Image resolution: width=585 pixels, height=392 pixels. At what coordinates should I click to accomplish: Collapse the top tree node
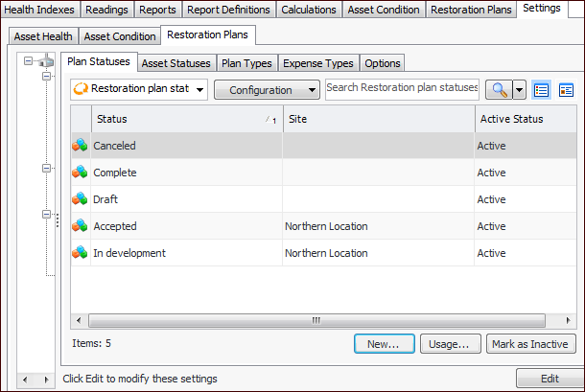coord(31,62)
